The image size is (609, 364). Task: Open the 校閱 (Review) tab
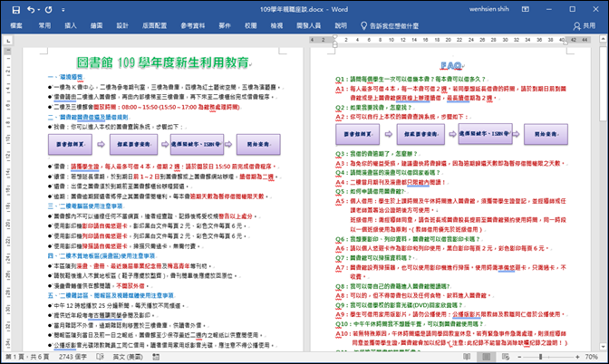click(x=250, y=25)
